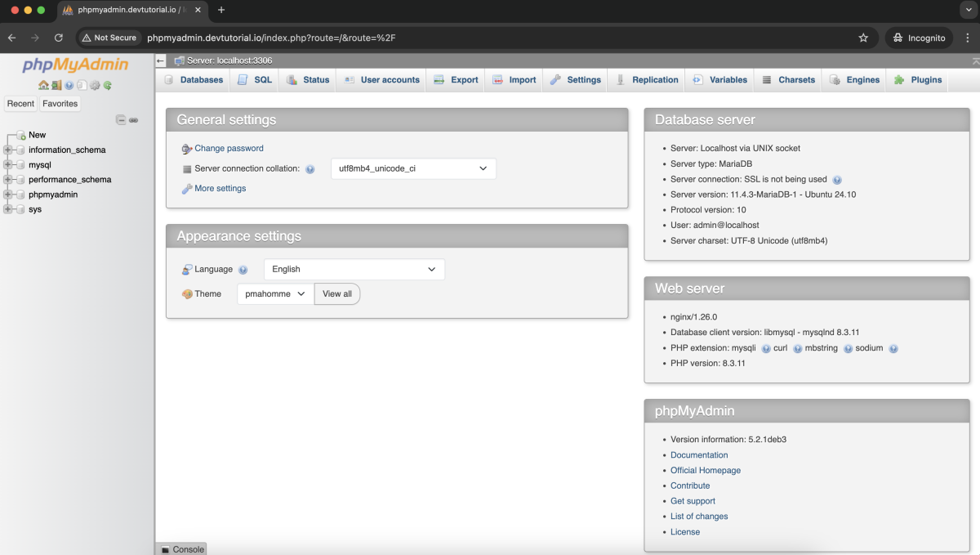Open the Settings tab
This screenshot has height=555, width=980.
(x=576, y=80)
